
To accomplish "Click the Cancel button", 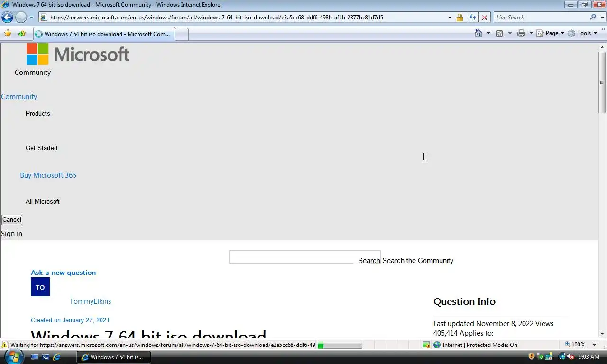I will click(x=12, y=219).
